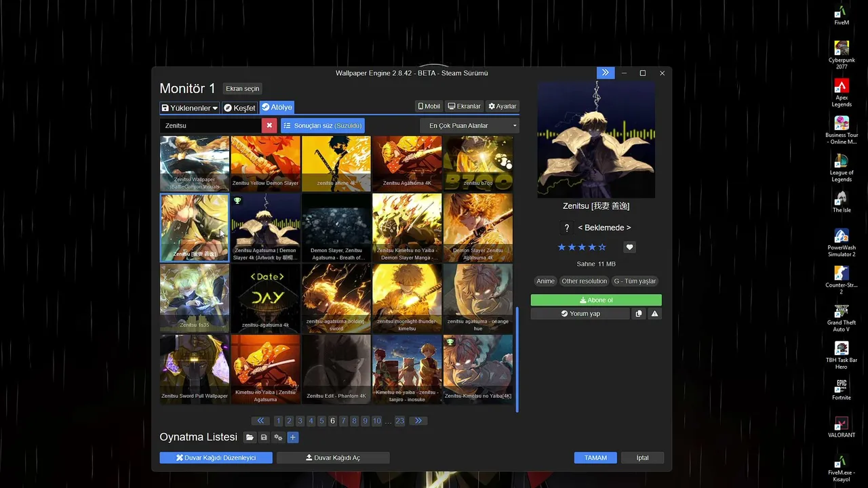
Task: Open Ayarlar settings
Action: [502, 106]
